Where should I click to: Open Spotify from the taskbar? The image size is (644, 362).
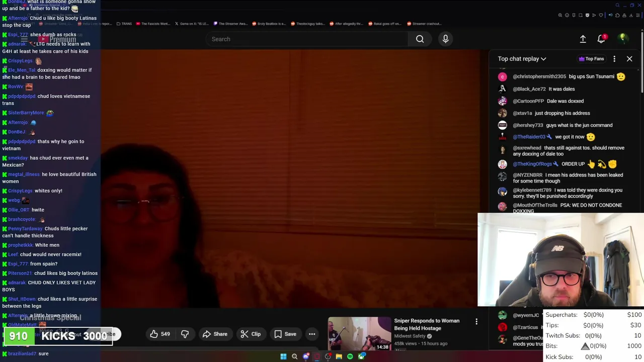pos(350,356)
